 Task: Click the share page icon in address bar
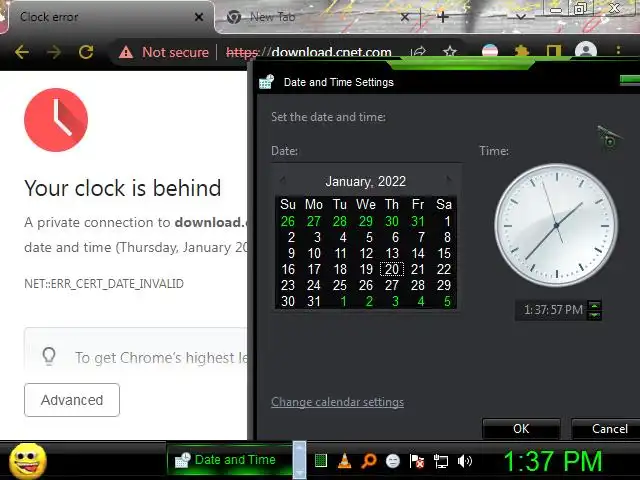pos(418,52)
